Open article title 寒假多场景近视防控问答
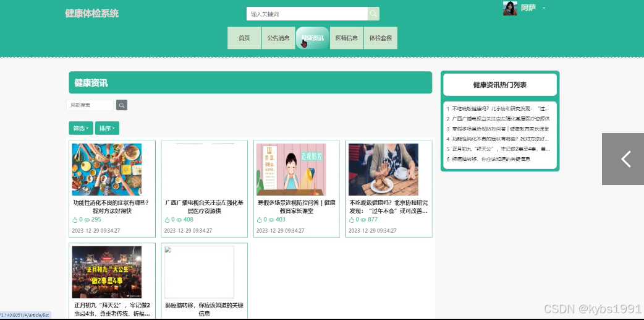644x320 pixels. point(297,207)
